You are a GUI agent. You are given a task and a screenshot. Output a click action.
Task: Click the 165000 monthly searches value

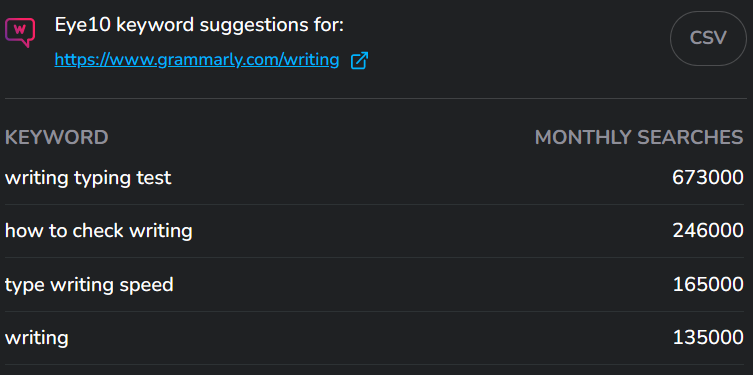point(708,285)
